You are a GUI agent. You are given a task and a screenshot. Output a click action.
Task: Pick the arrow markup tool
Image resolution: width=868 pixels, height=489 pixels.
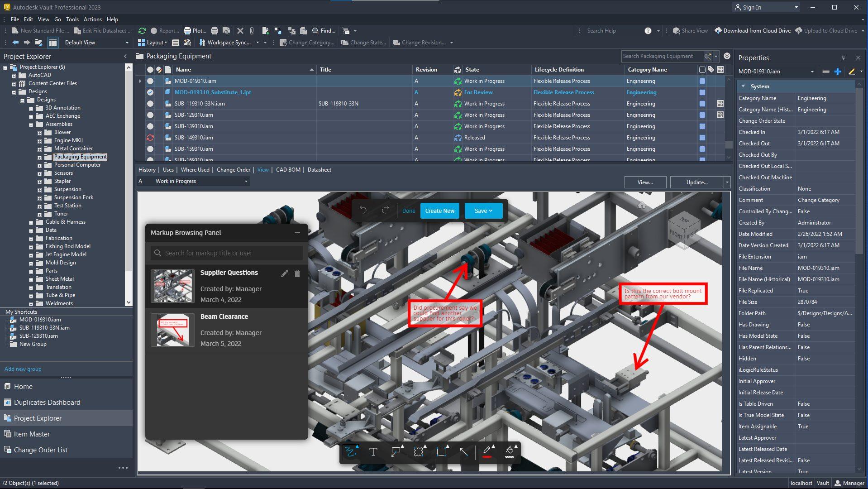463,452
